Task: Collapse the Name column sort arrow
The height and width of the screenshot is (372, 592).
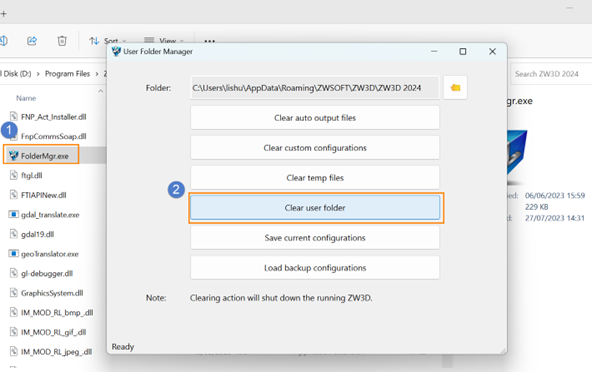Action: [100, 91]
